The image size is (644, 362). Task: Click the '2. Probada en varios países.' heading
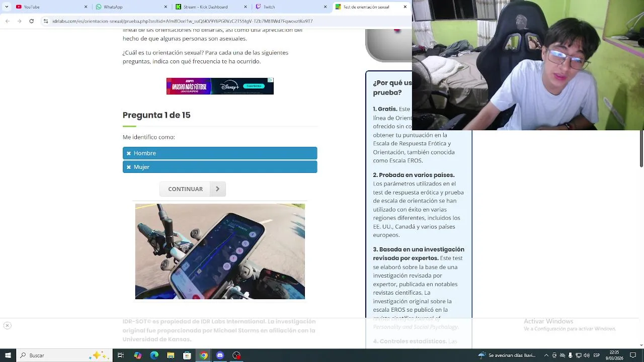(x=414, y=175)
